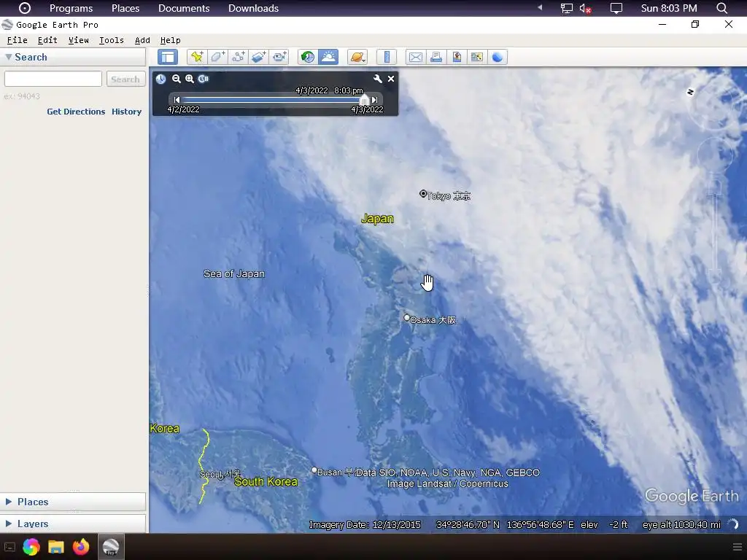The width and height of the screenshot is (747, 560).
Task: Click the system search magnifier icon
Action: coord(721,8)
